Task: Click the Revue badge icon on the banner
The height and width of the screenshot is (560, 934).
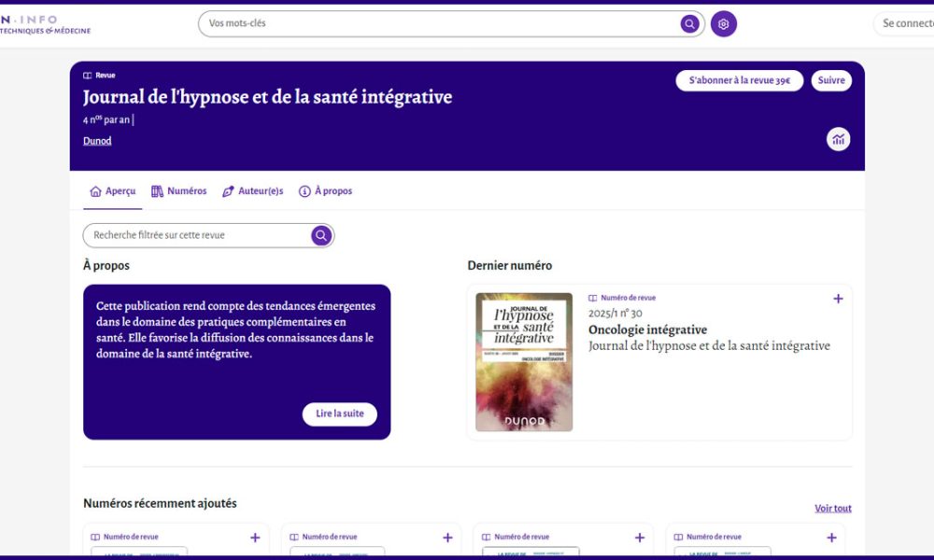Action: click(85, 75)
